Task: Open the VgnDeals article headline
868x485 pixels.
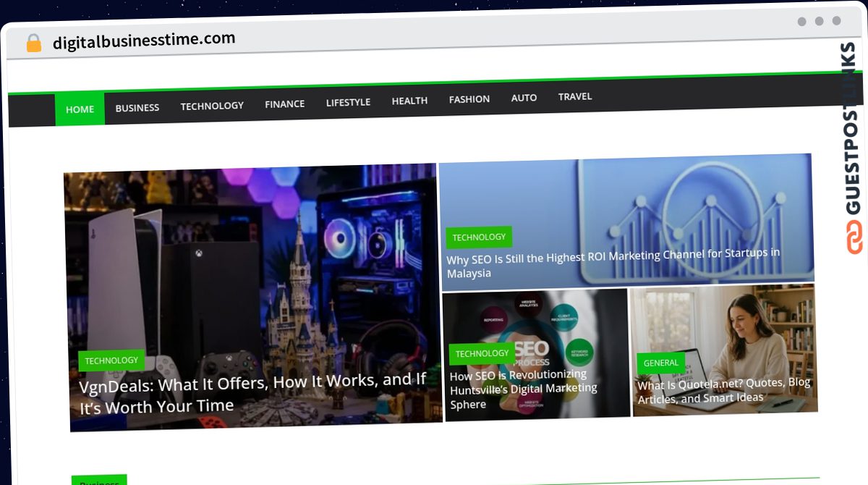Action: tap(253, 392)
